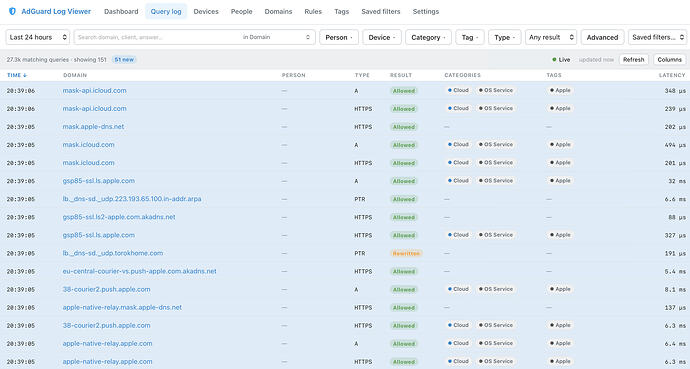The image size is (690, 369).
Task: Open lb._dns-sd._udp.223.193.65.100.in-addr.arpa link
Action: click(132, 199)
